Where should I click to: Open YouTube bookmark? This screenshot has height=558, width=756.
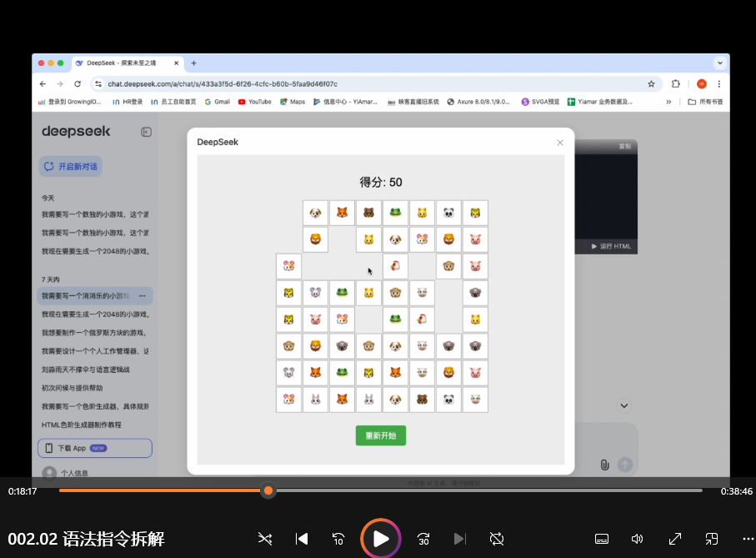tap(255, 102)
